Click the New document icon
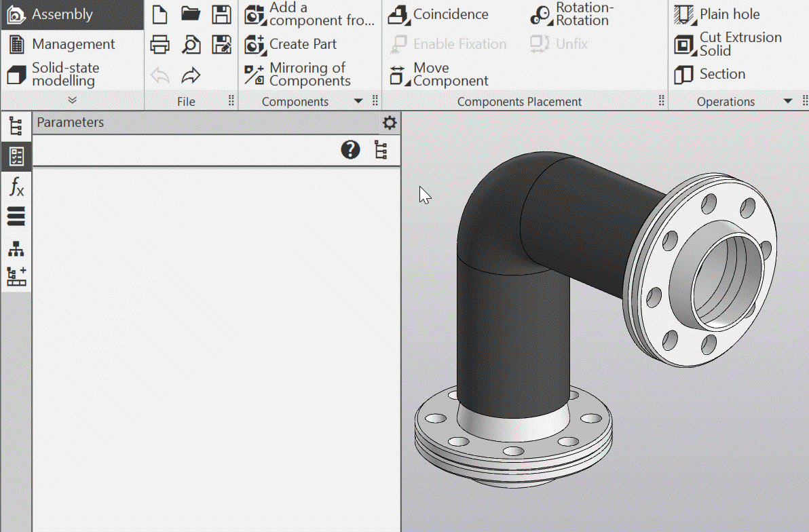This screenshot has height=532, width=809. (x=159, y=14)
